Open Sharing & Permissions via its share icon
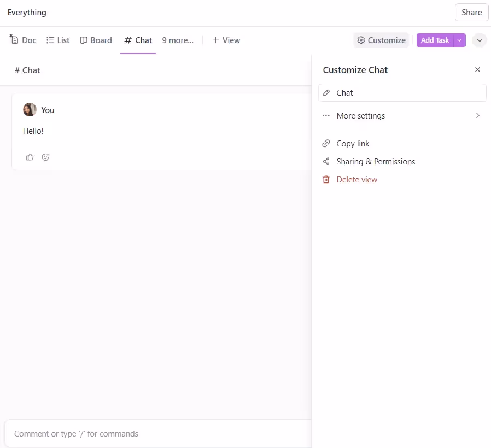 pos(326,161)
